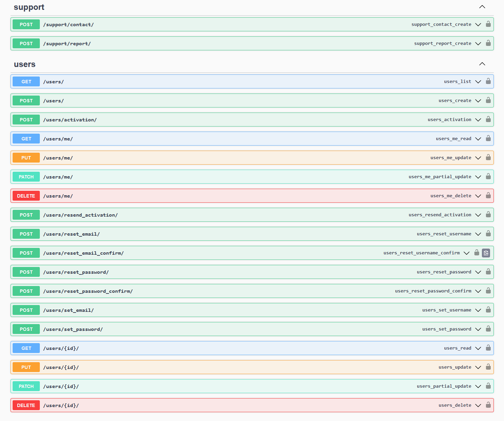Click lock icon on users_reset_password_confirm row
504x421 pixels.
click(488, 291)
